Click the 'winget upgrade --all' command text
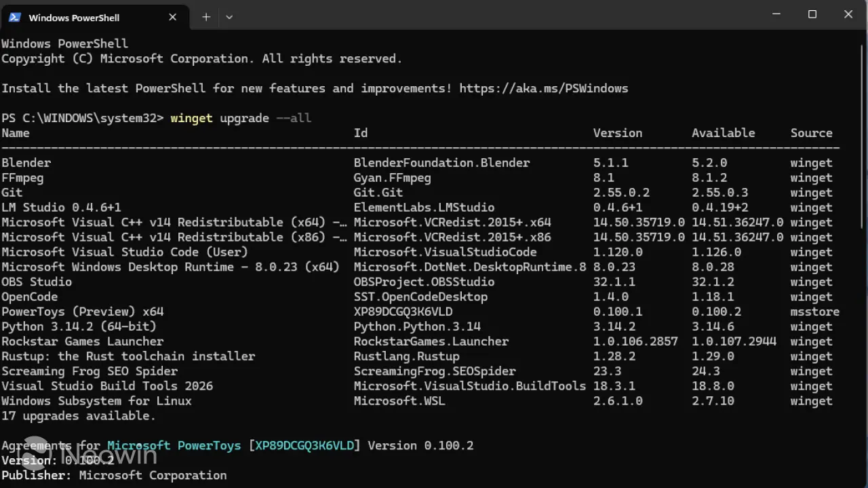 tap(241, 118)
